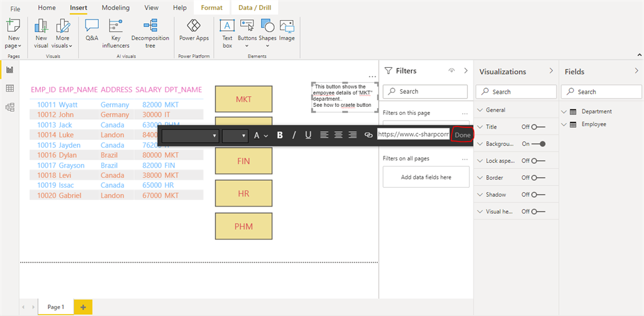Switch to Data view in sidebar

click(x=10, y=88)
